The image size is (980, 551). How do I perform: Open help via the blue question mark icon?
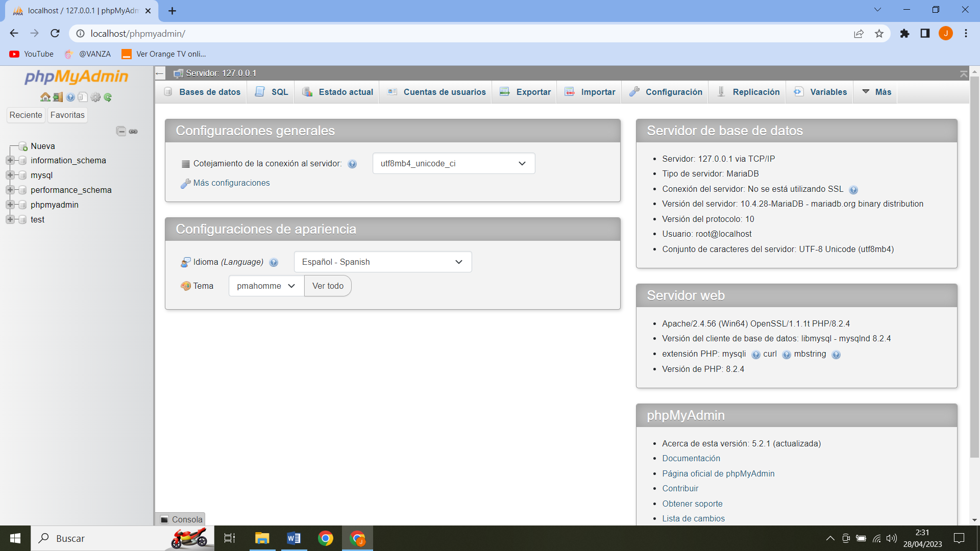click(x=70, y=97)
